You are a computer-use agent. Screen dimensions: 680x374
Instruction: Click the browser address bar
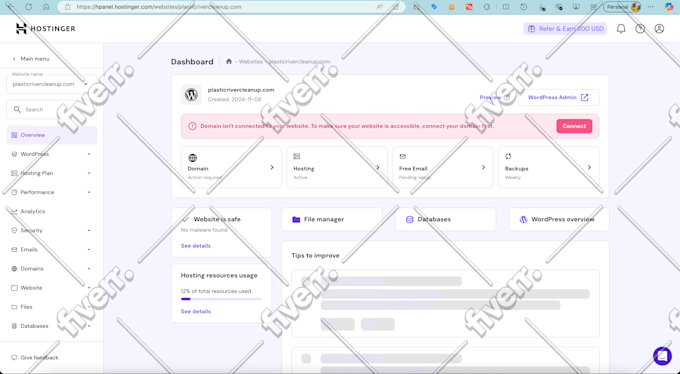[232, 7]
